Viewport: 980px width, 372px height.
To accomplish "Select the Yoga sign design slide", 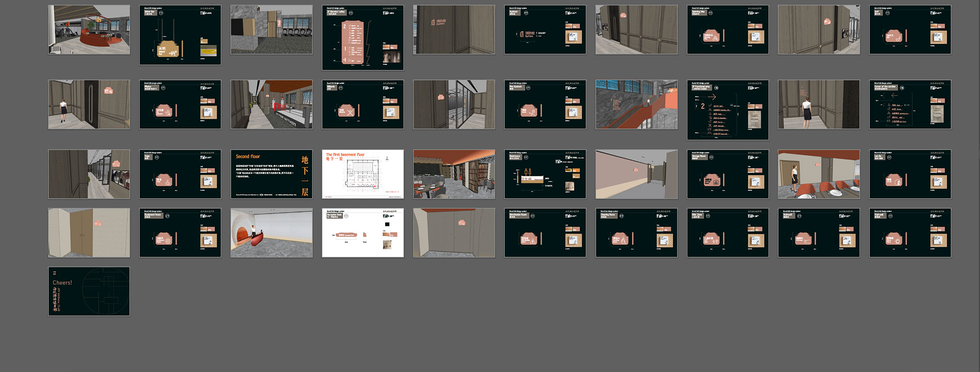I will (x=180, y=174).
